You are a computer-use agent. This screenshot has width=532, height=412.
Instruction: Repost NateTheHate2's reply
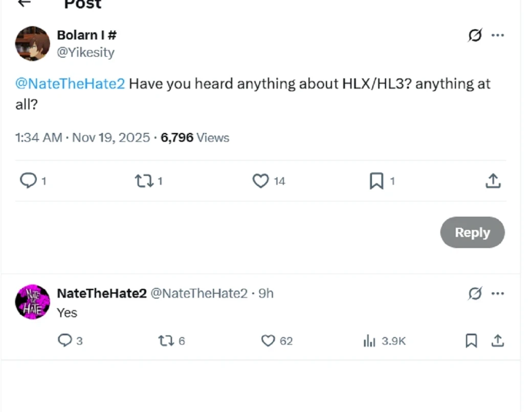tap(165, 340)
